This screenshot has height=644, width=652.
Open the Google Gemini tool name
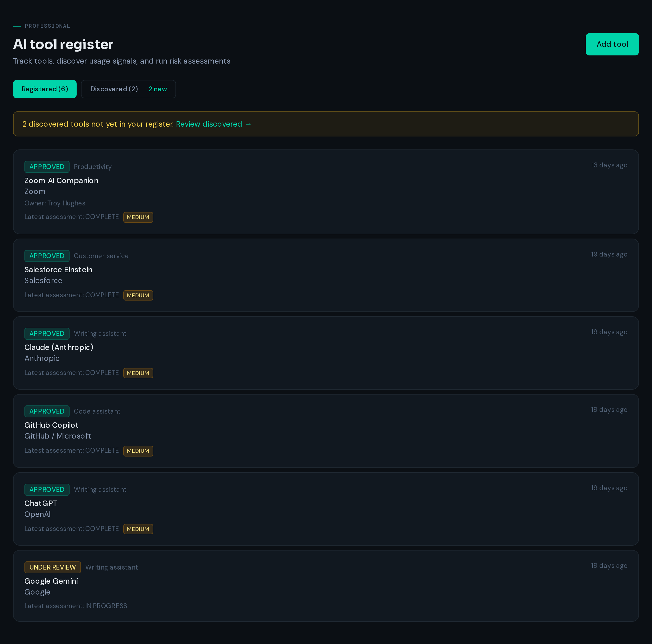[x=51, y=581]
